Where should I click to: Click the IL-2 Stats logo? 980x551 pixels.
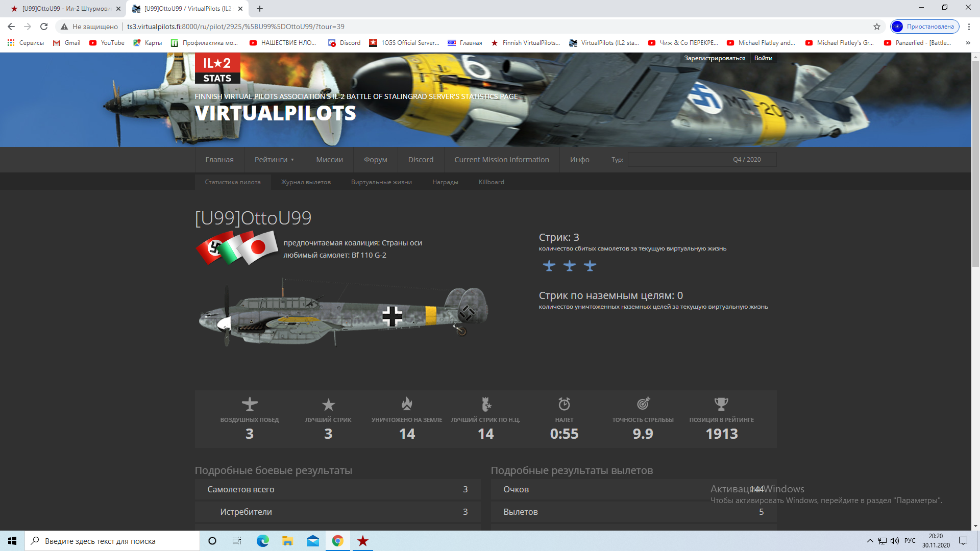(x=217, y=68)
